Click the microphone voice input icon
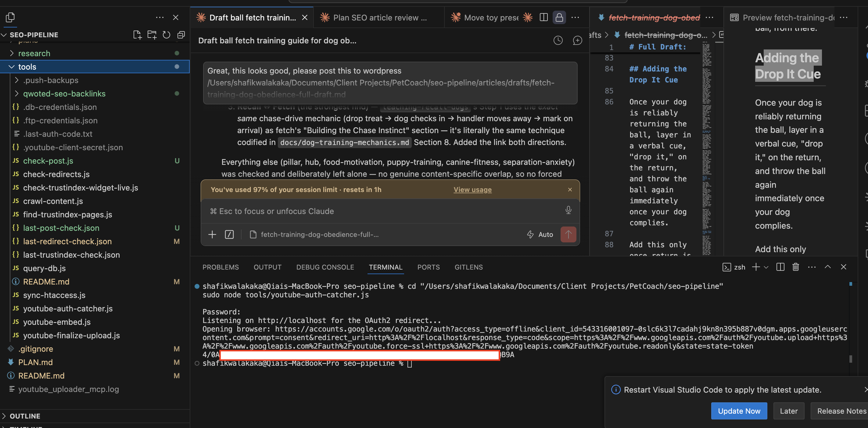The height and width of the screenshot is (428, 868). (568, 210)
